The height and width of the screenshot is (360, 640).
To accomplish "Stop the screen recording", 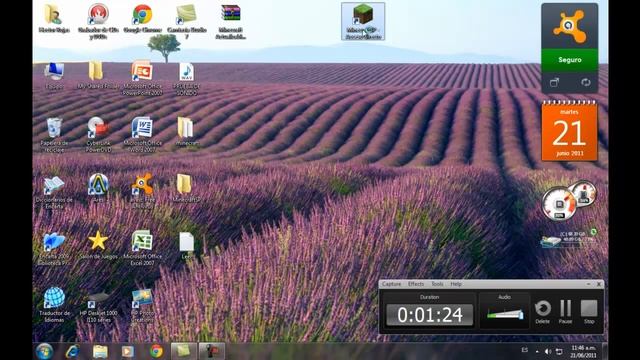I will pyautogui.click(x=589, y=311).
